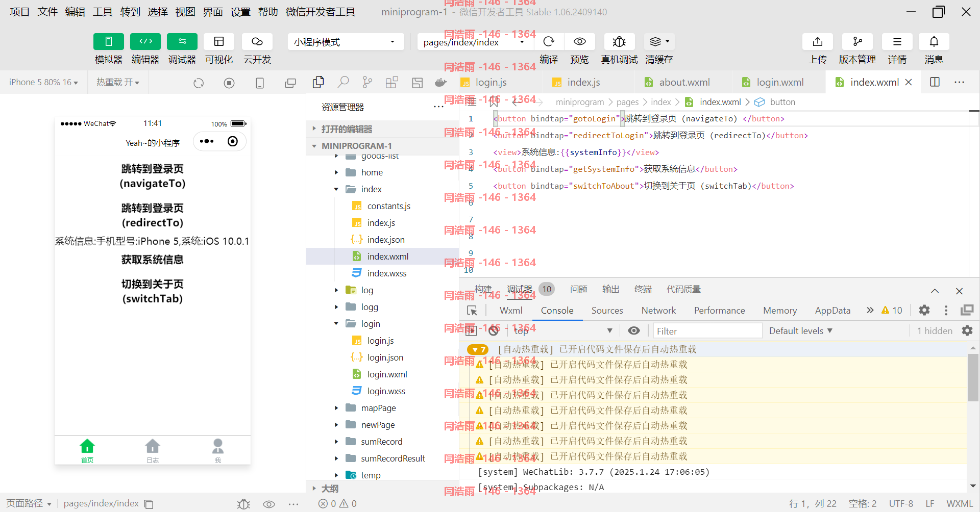Open the source control branch icon
This screenshot has width=980, height=512.
(367, 82)
